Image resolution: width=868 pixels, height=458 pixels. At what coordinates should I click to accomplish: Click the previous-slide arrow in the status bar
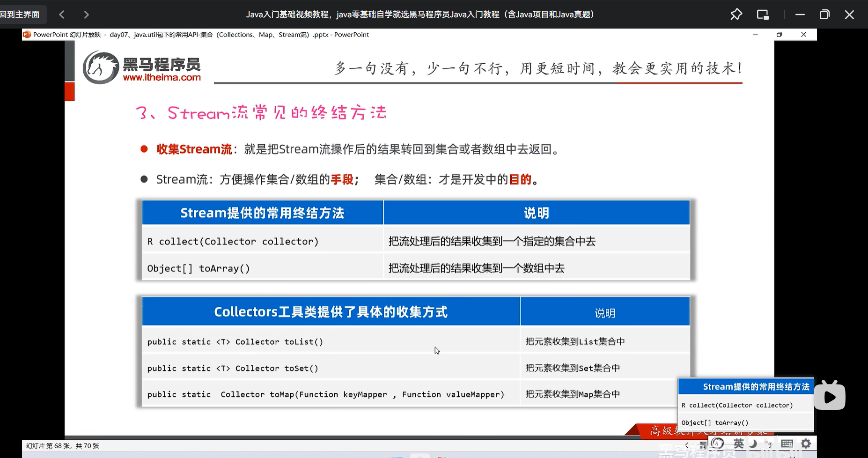click(x=687, y=444)
